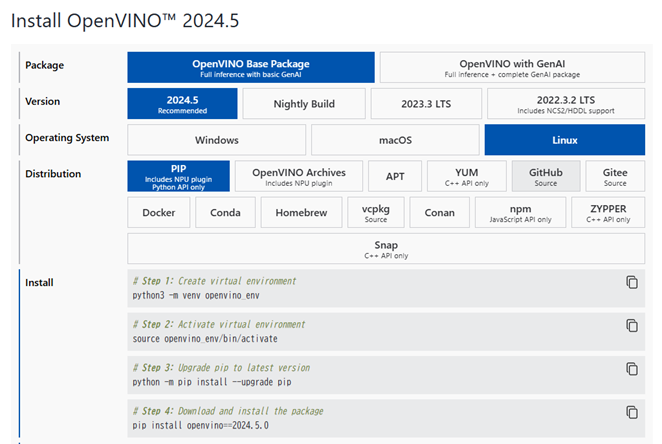The width and height of the screenshot is (662, 444).
Task: Click the Step 2 Activate virtual environment comment
Action: (x=219, y=325)
